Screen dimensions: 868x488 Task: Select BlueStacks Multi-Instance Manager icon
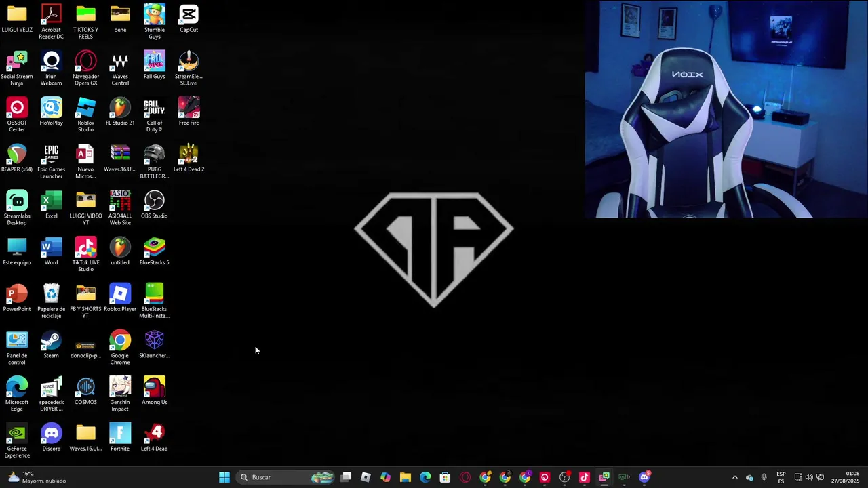[154, 302]
